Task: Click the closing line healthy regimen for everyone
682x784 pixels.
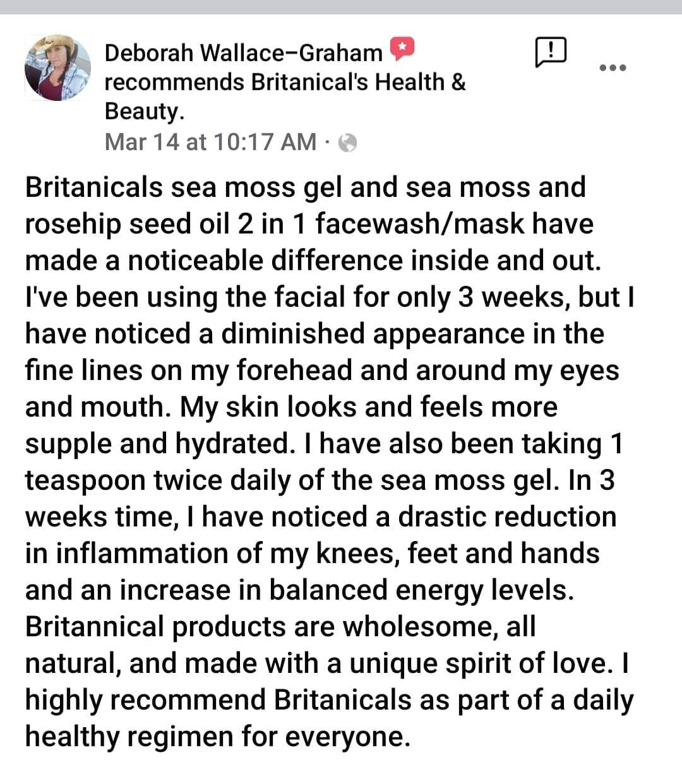Action: [218, 737]
